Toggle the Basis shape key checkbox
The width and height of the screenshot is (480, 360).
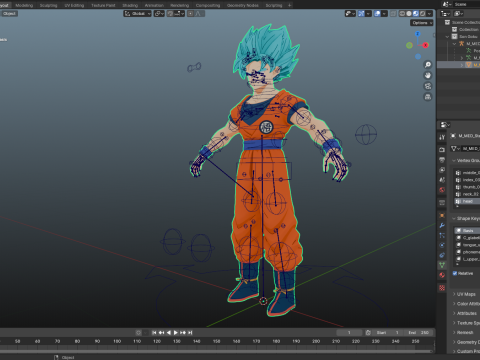(x=459, y=231)
